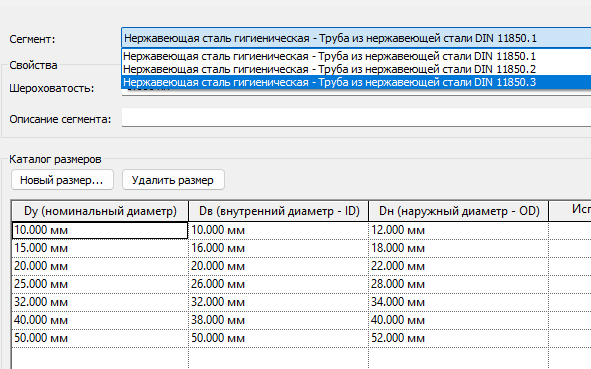Click the Шероховатость label

(x=52, y=89)
